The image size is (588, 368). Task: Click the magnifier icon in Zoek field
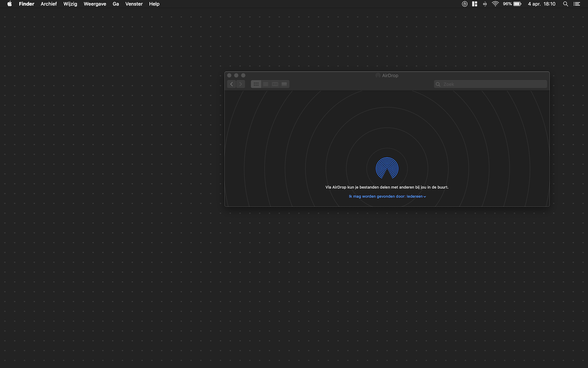pyautogui.click(x=438, y=84)
